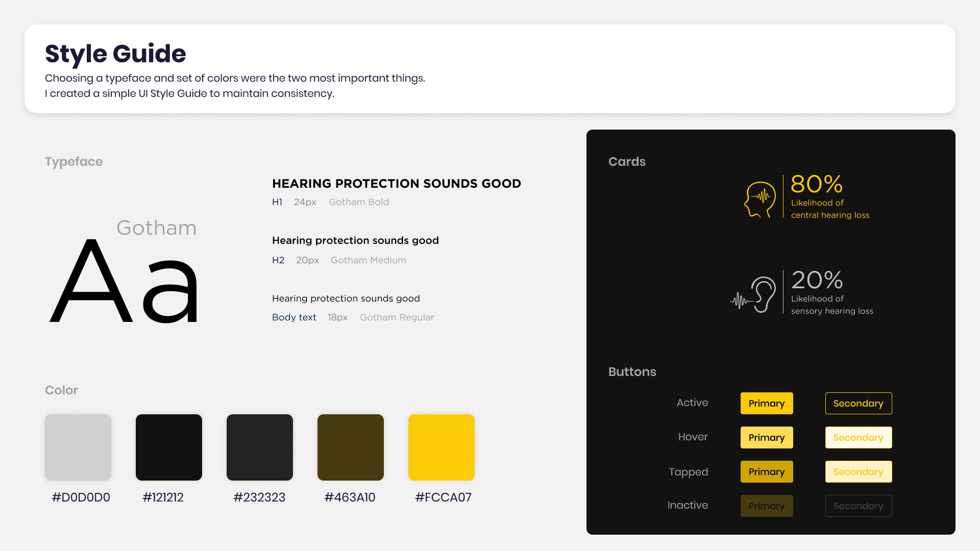Click the H1 heading sample text

(x=396, y=184)
